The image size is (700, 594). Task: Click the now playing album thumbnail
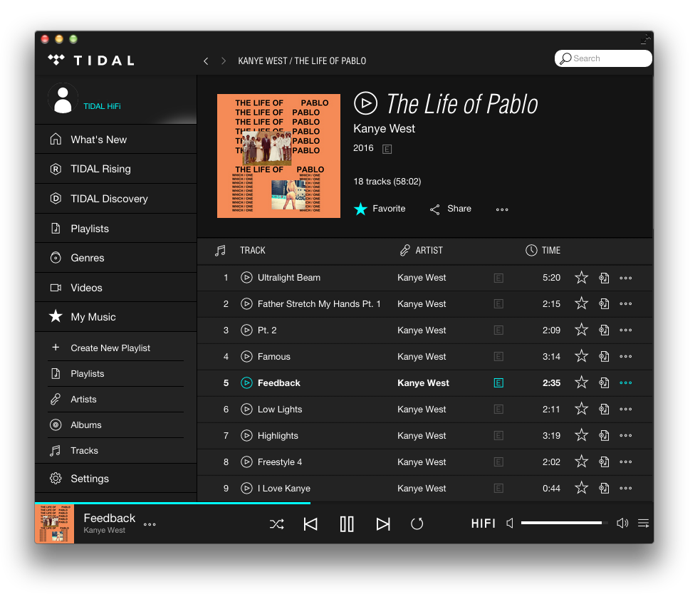54,523
